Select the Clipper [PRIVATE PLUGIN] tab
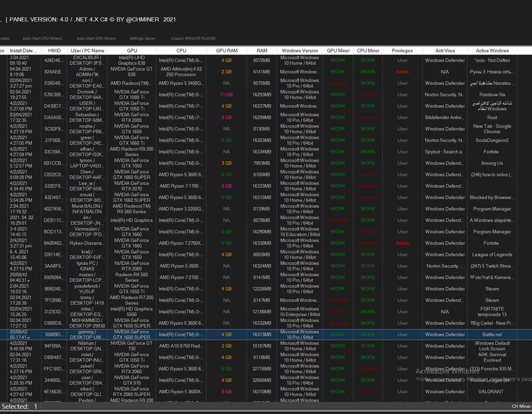 point(193,38)
